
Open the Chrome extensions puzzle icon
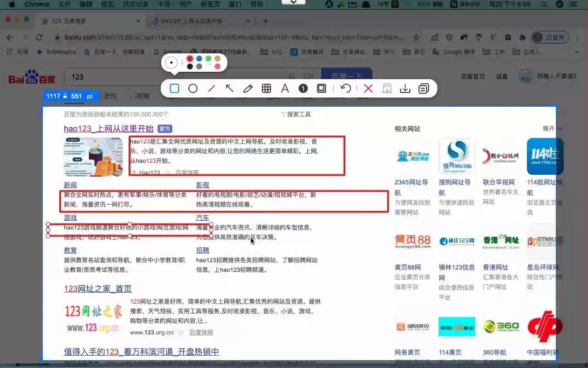(x=522, y=37)
